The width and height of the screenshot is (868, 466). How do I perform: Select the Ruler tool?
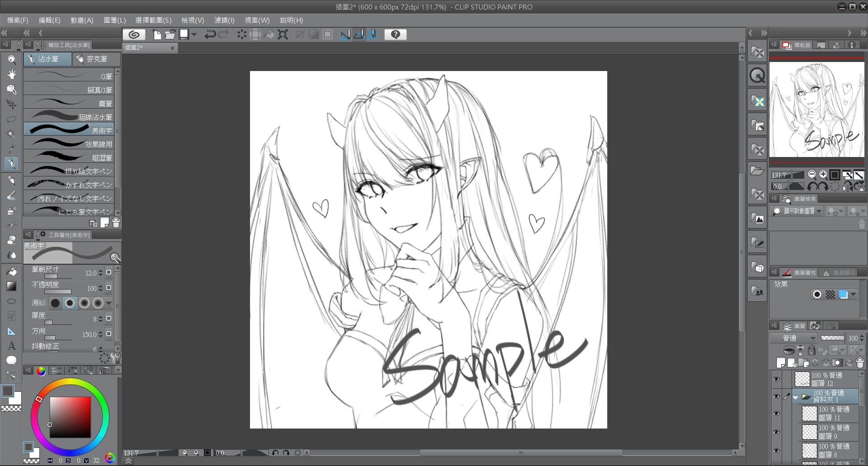click(x=12, y=331)
